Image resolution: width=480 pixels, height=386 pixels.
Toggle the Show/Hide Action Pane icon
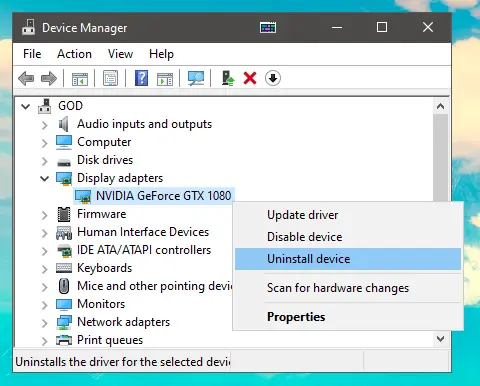point(165,79)
